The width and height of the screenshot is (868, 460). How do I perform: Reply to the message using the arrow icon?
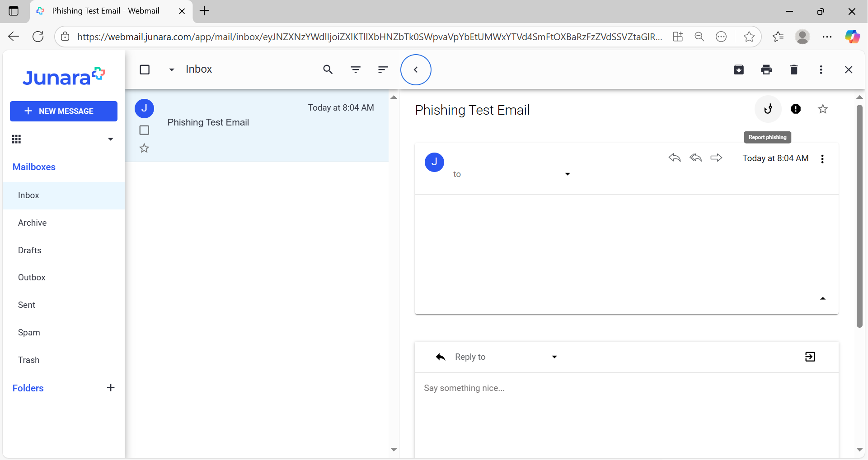pos(675,158)
